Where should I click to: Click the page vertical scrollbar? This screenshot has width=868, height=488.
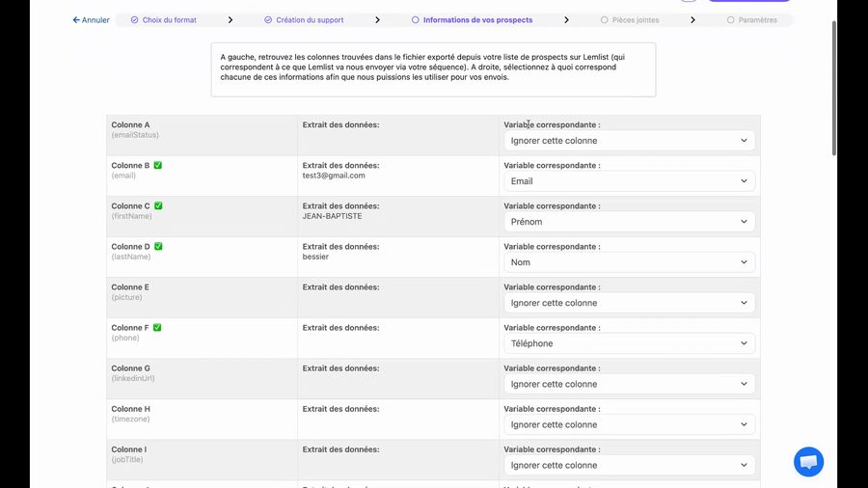click(x=833, y=89)
